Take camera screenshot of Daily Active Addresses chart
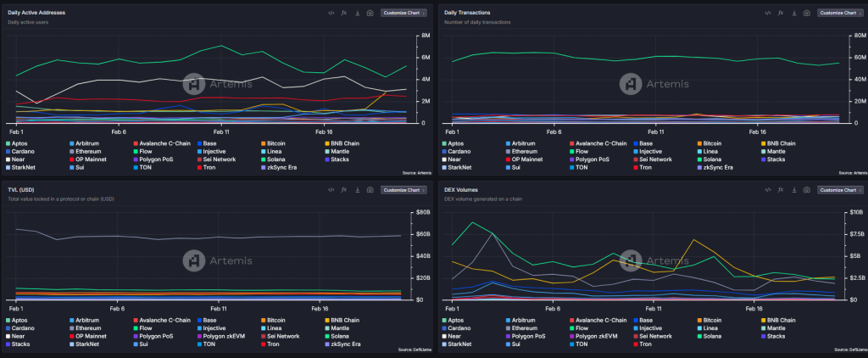The height and width of the screenshot is (358, 868). (370, 13)
